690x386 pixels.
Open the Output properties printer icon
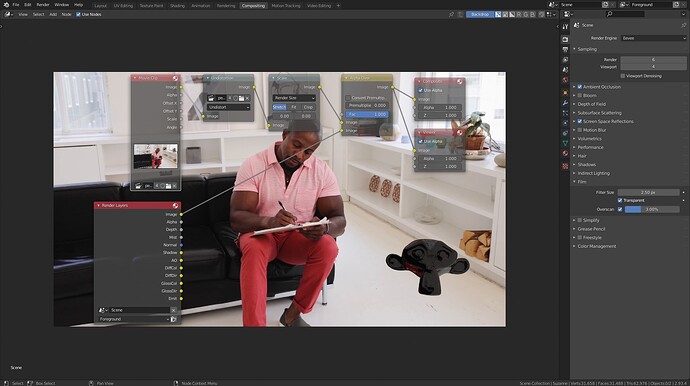coord(565,49)
